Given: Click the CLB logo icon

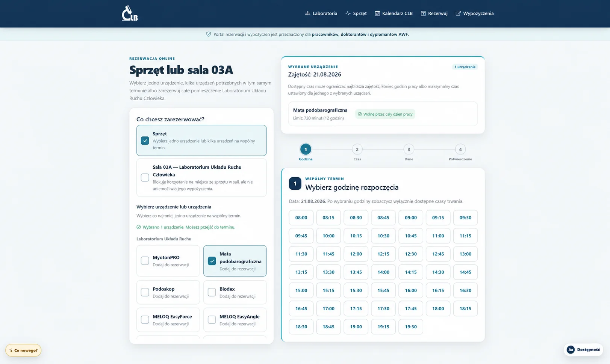Looking at the screenshot, I should coord(130,13).
